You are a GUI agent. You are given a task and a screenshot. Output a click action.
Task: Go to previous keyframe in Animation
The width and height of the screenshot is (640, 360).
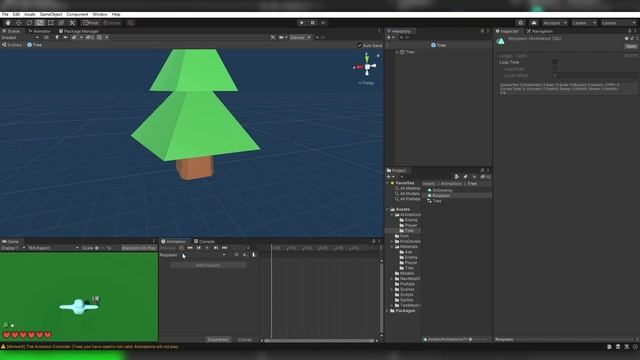pos(199,248)
